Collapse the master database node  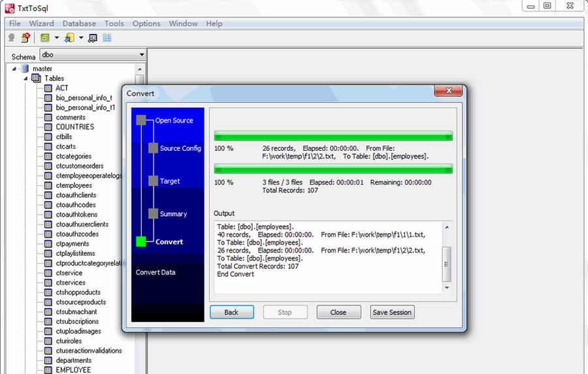point(14,69)
